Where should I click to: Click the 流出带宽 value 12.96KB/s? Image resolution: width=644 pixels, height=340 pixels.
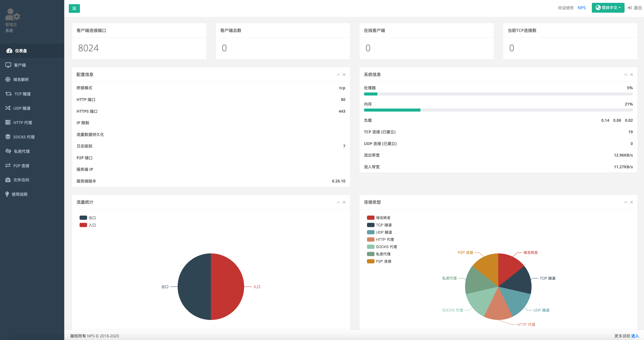tap(623, 155)
